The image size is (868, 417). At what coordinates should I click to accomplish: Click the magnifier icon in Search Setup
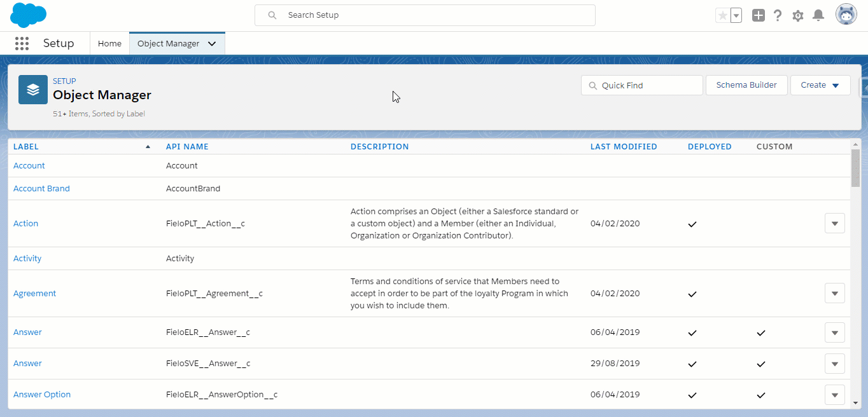pos(272,15)
